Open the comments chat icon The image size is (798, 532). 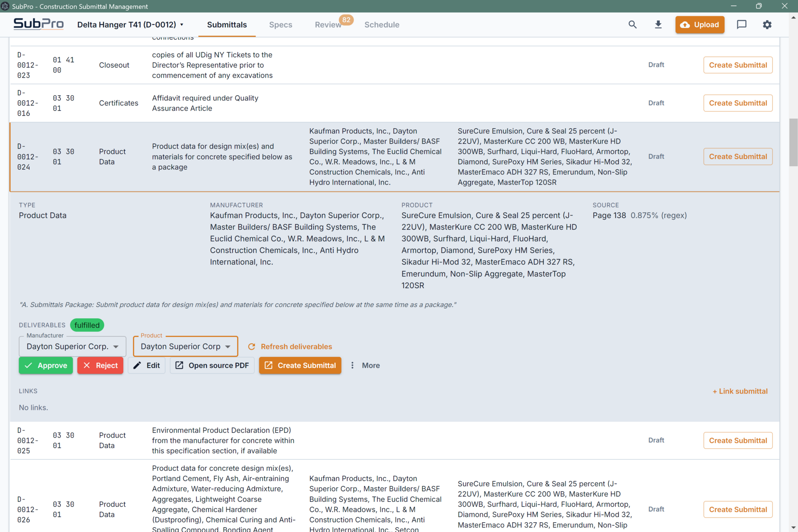point(742,25)
